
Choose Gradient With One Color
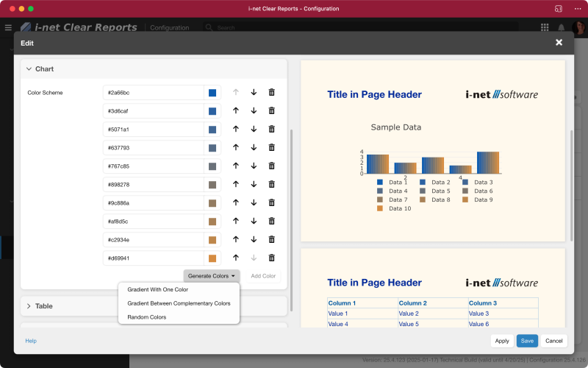(x=157, y=290)
